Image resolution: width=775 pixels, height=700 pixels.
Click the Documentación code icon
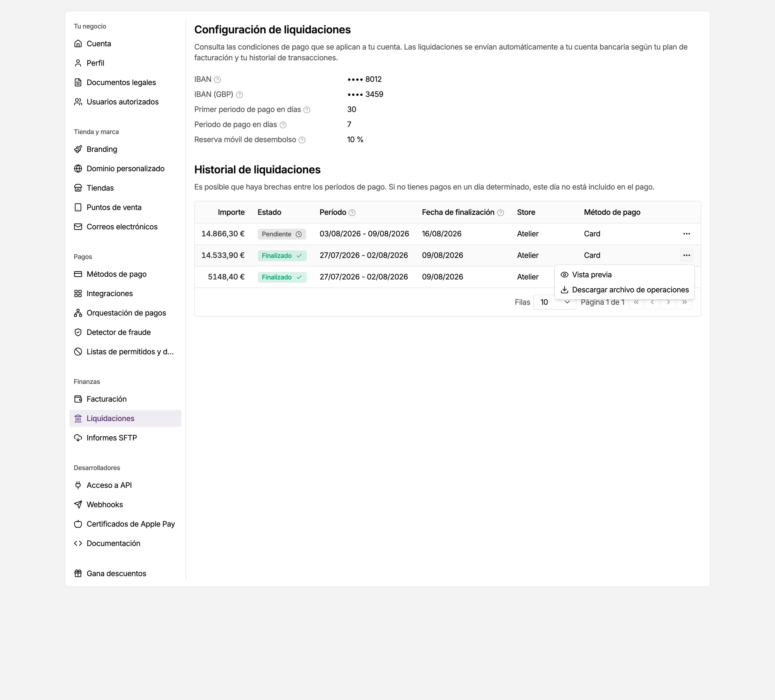(x=78, y=544)
